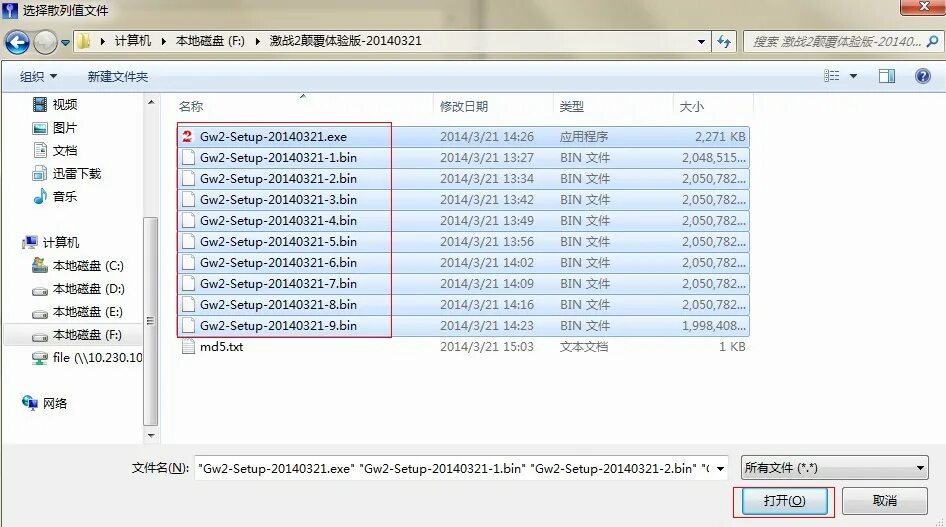Expand breadcrumb arrow after 本地磁盘 (F:)
The image size is (946, 527).
[x=258, y=42]
